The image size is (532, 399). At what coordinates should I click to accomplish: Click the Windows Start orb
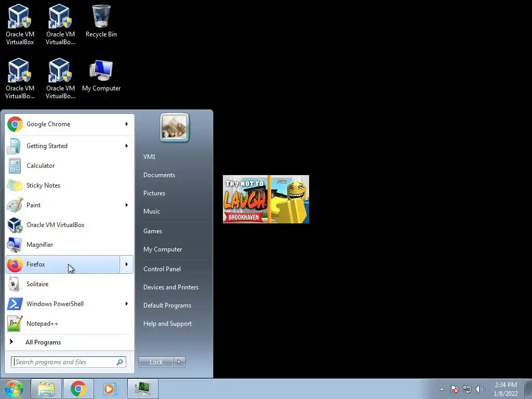(14, 389)
